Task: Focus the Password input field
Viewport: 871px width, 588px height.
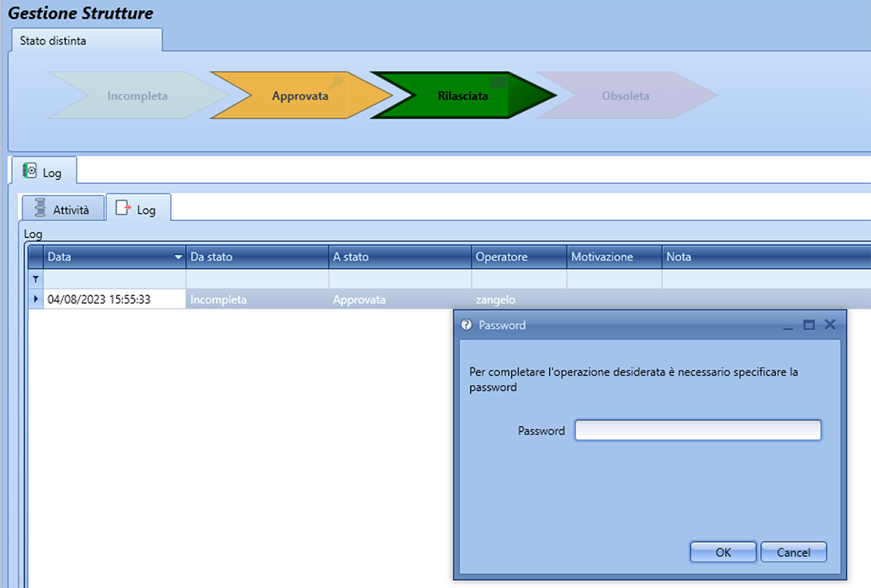Action: [x=697, y=430]
